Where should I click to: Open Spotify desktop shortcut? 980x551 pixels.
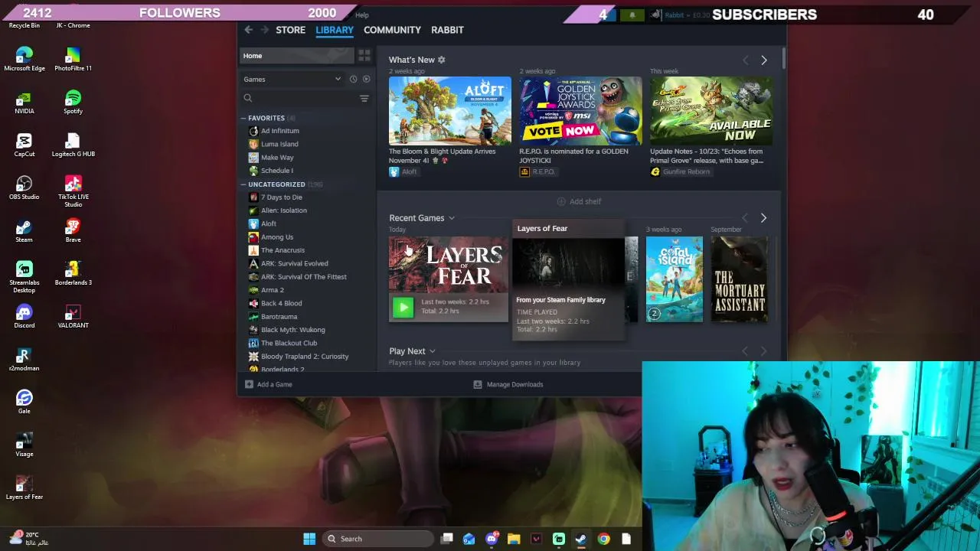coord(73,103)
